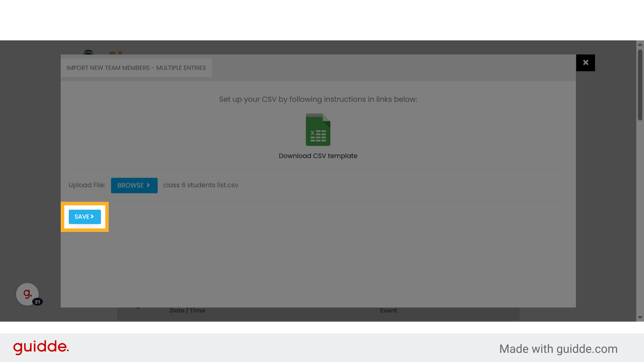Screen dimensions: 644x362
Task: Click the chevron arrow on the BROWSE button
Action: [148, 185]
